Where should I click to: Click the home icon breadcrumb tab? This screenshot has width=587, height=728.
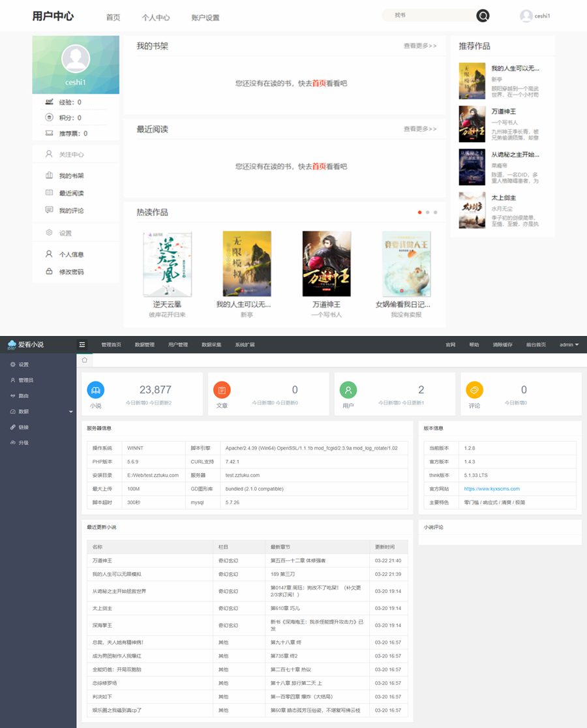(x=85, y=360)
